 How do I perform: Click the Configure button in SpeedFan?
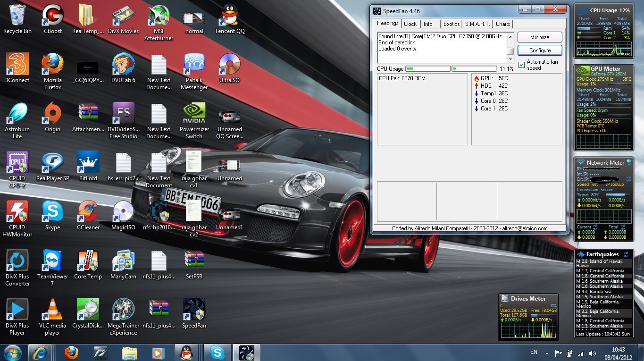[x=540, y=50]
